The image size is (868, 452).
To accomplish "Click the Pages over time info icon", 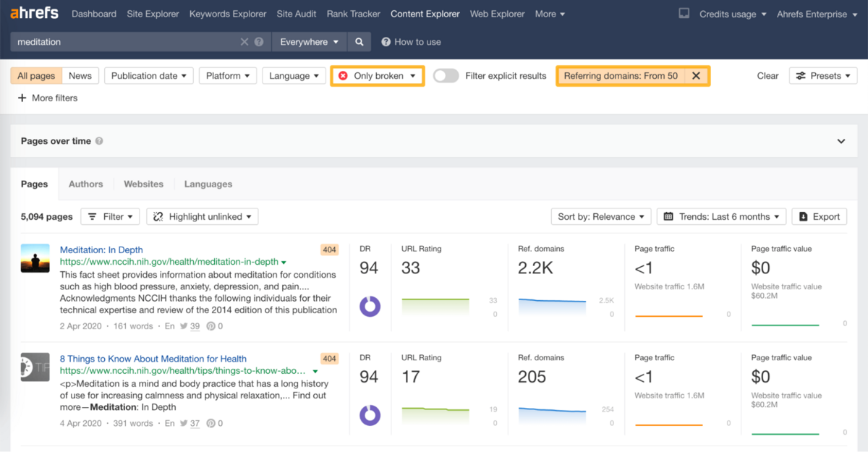I will 99,141.
